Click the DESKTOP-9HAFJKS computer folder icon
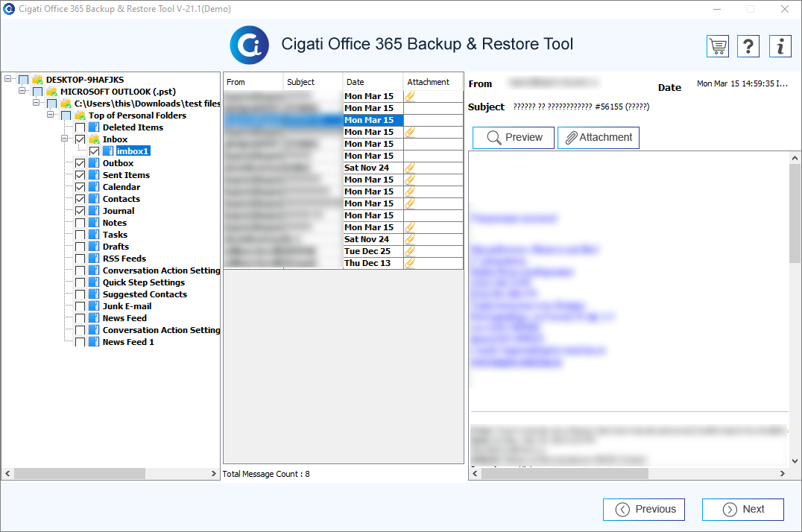 pyautogui.click(x=37, y=79)
